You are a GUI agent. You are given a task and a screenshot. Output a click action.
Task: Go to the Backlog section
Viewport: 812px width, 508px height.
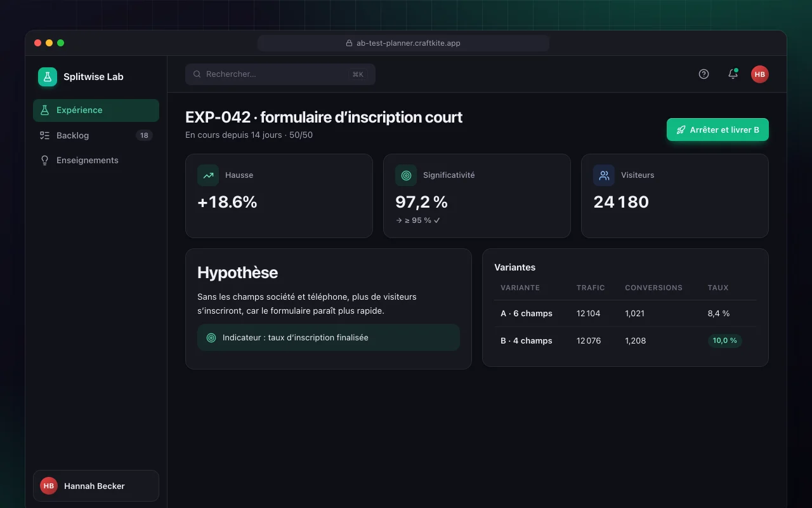pos(96,135)
